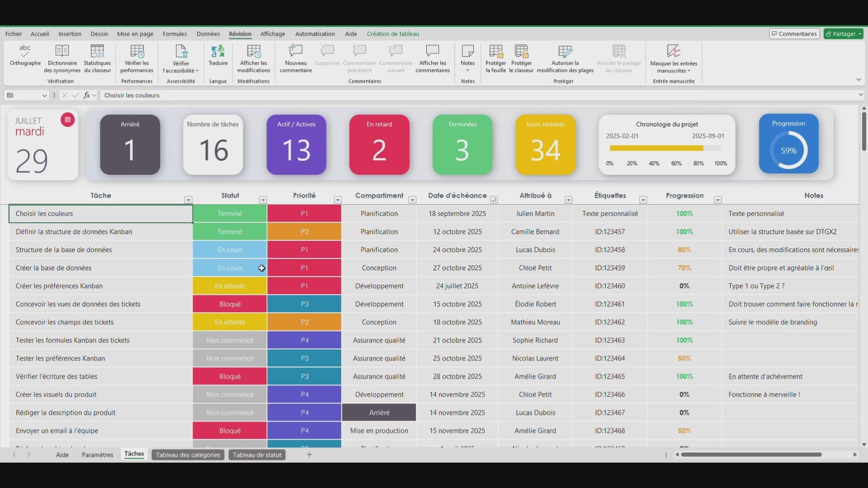Click the Terminées count card
This screenshot has width=868, height=488.
[462, 145]
